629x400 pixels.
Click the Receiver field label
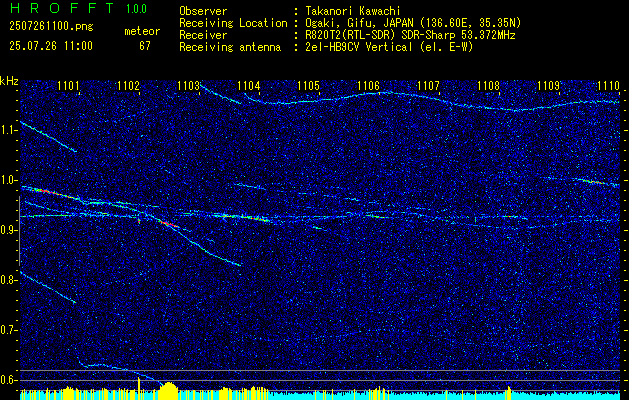203,35
